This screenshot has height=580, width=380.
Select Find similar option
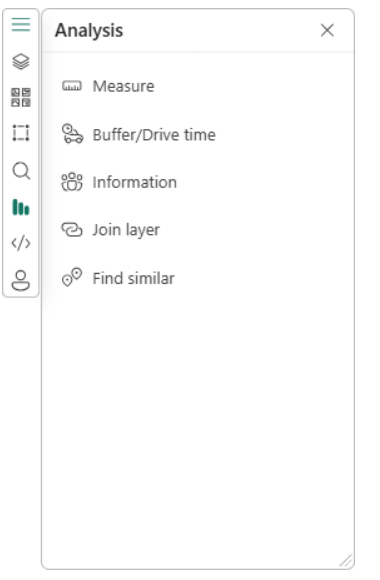click(134, 278)
